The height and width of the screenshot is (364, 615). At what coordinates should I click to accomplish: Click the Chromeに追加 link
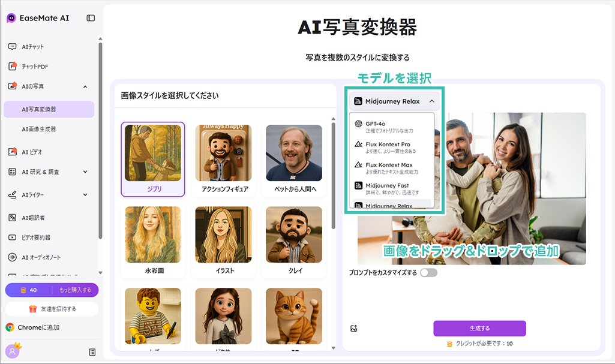coord(38,327)
